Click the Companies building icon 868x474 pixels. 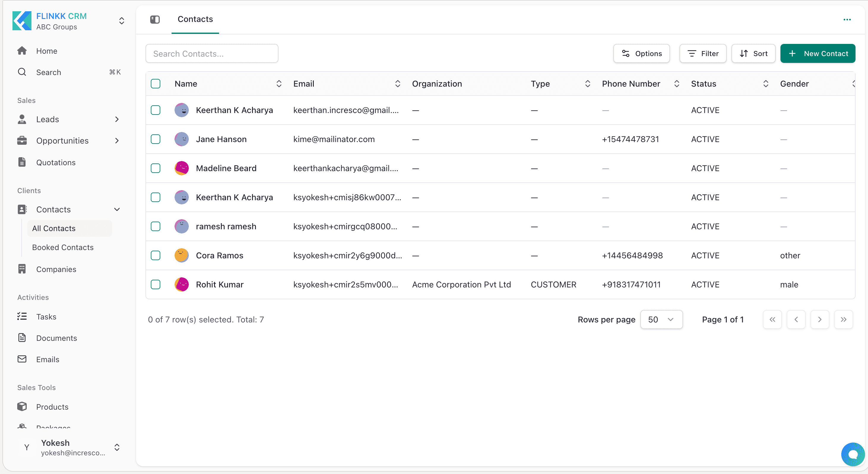[x=22, y=269]
